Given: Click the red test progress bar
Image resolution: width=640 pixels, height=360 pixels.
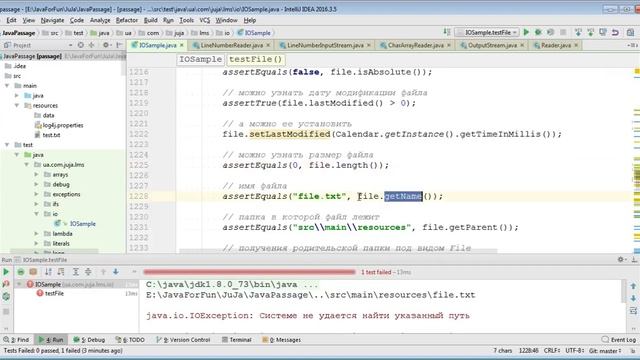Looking at the screenshot, I should [249, 272].
